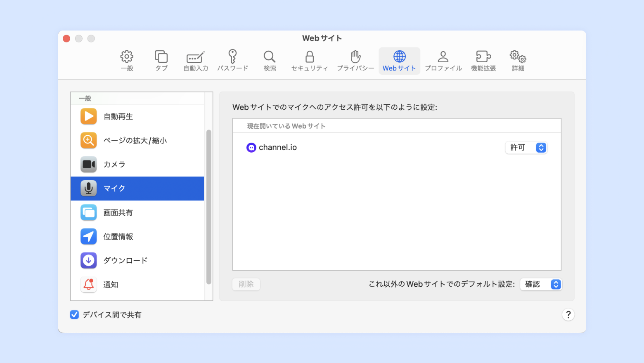Open the 検索 magnifier settings pane

pyautogui.click(x=270, y=61)
